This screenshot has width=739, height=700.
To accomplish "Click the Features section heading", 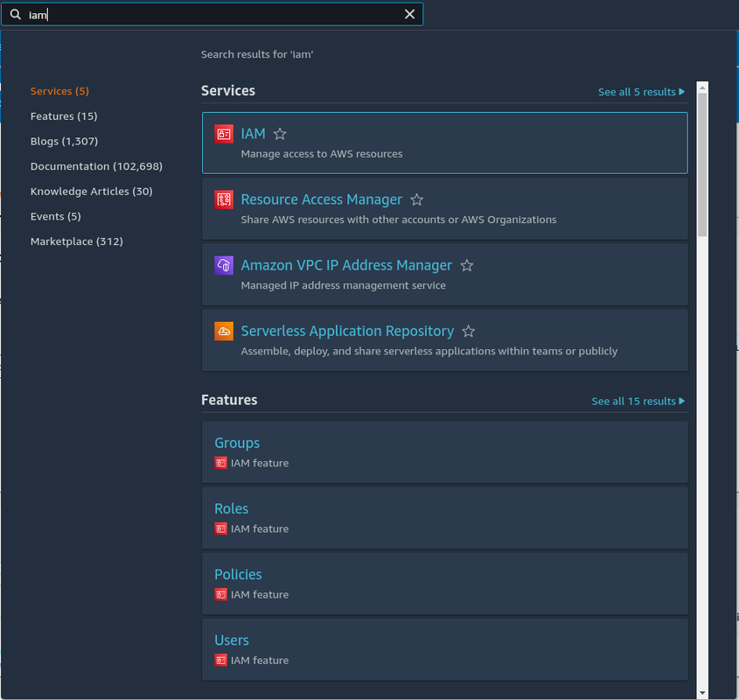I will click(x=229, y=400).
